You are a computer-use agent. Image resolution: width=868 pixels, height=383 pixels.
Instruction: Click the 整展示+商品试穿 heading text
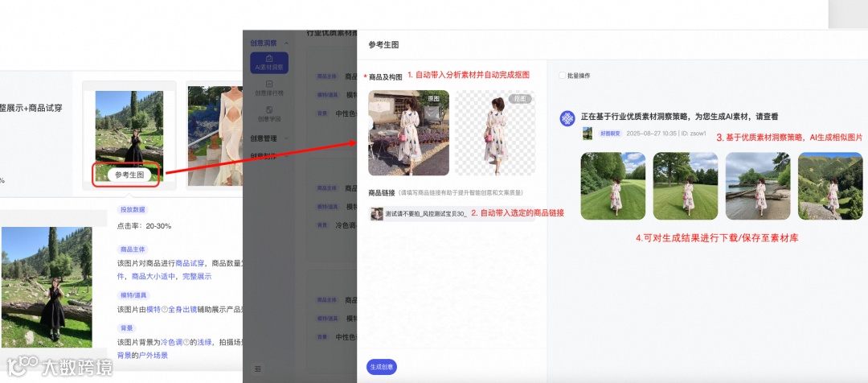click(x=31, y=108)
